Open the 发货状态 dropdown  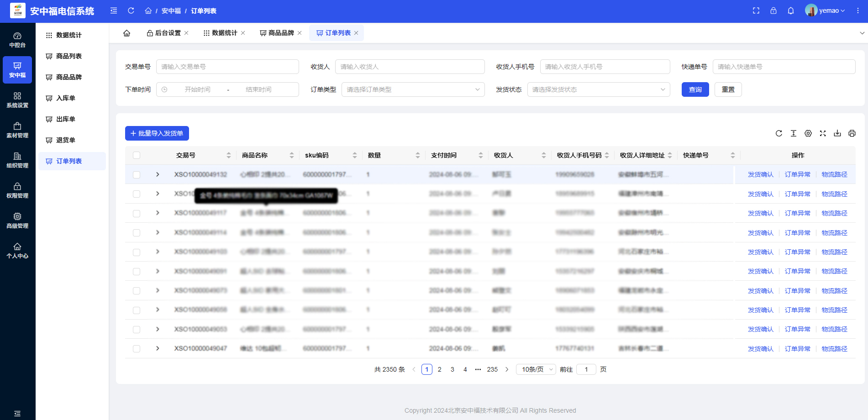tap(598, 89)
